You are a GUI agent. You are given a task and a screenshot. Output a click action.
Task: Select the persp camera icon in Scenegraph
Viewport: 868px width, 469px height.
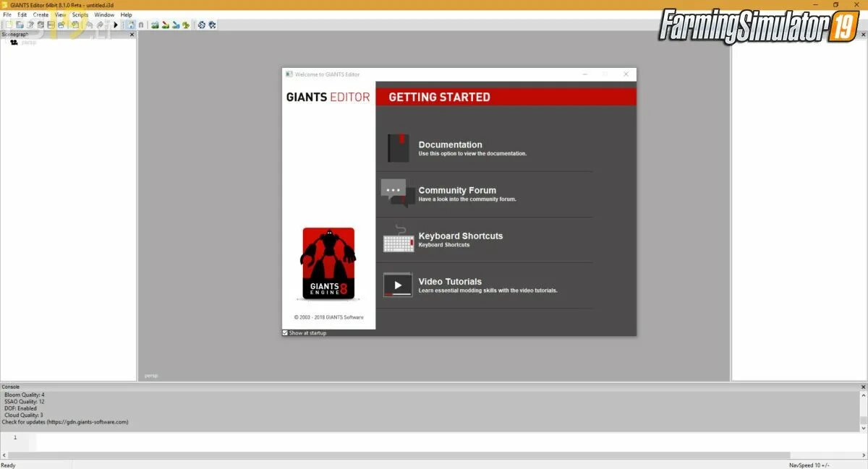tap(14, 43)
